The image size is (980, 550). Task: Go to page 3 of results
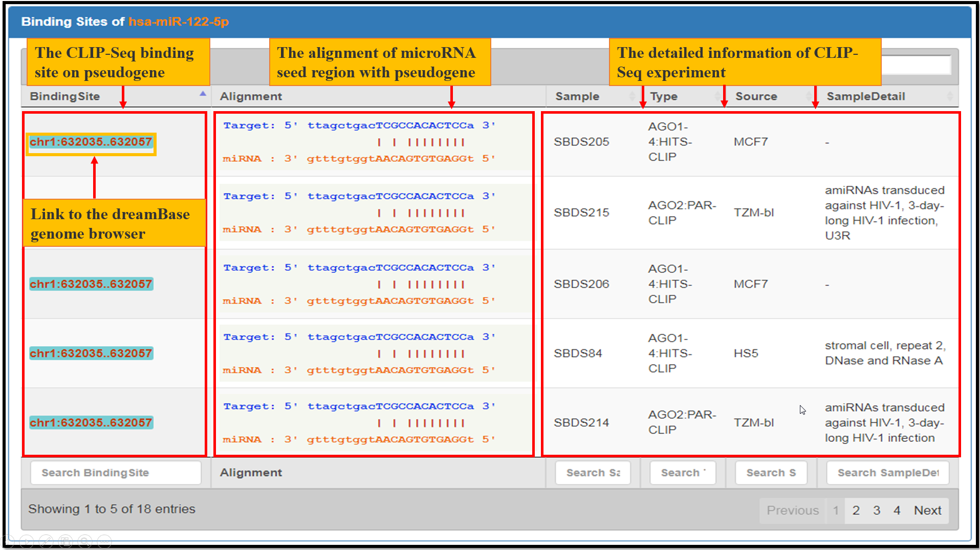(877, 511)
